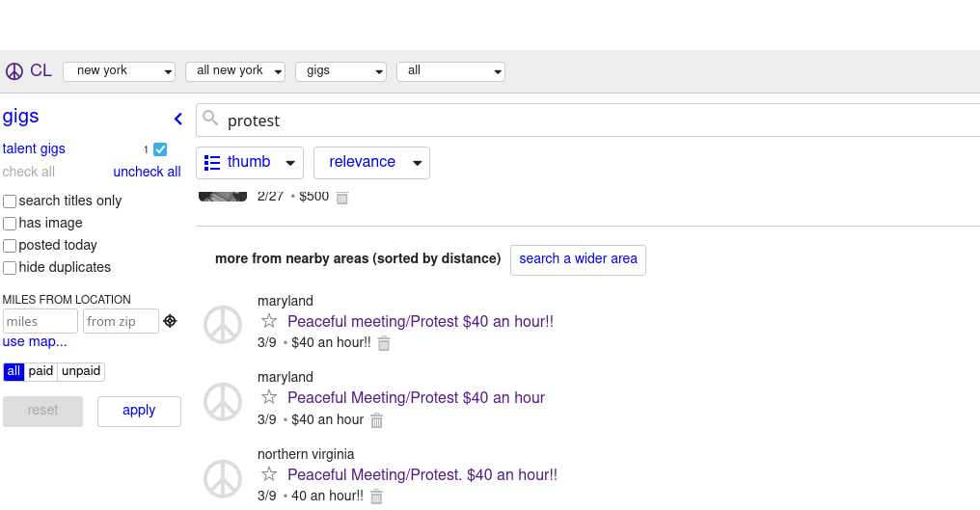Hide the first maryland post via trash icon

(x=384, y=343)
